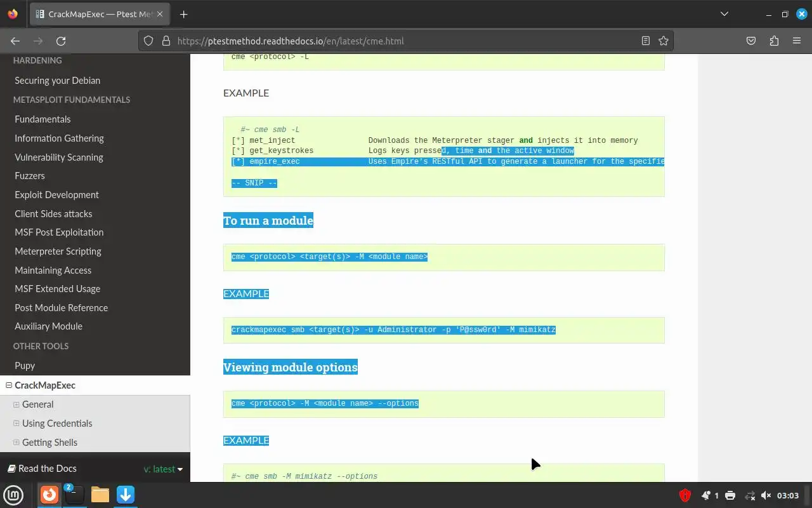Click the forward navigation arrow
The image size is (812, 508).
point(38,41)
